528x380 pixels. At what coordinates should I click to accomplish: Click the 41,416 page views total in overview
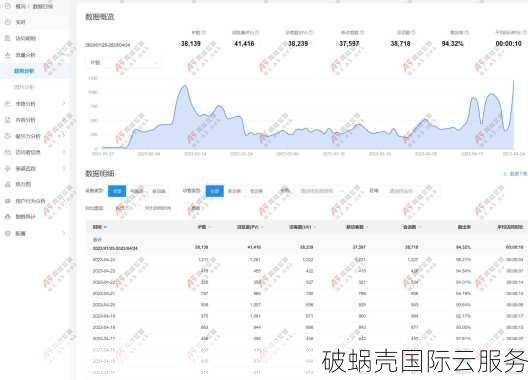[243, 43]
